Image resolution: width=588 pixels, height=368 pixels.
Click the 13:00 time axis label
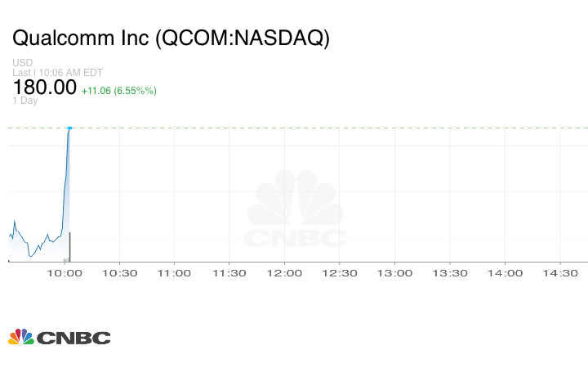pyautogui.click(x=394, y=273)
